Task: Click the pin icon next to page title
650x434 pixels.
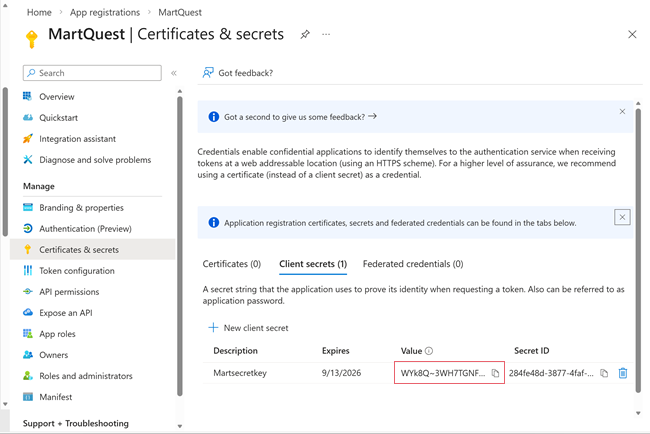Action: click(305, 34)
